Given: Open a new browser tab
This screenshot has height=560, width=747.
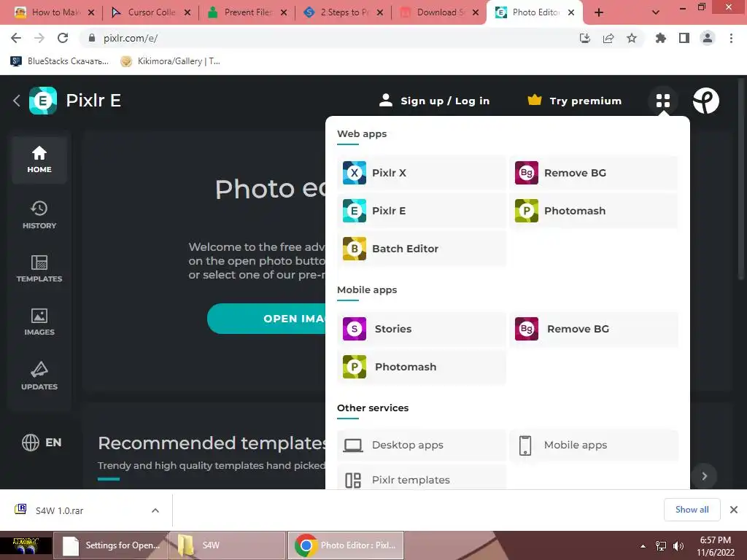Looking at the screenshot, I should pos(599,12).
